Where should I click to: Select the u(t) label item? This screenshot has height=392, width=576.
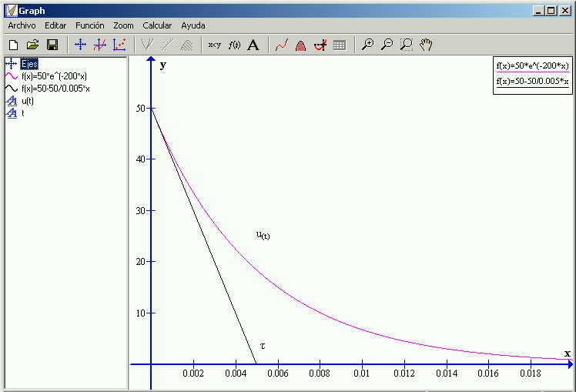(28, 101)
